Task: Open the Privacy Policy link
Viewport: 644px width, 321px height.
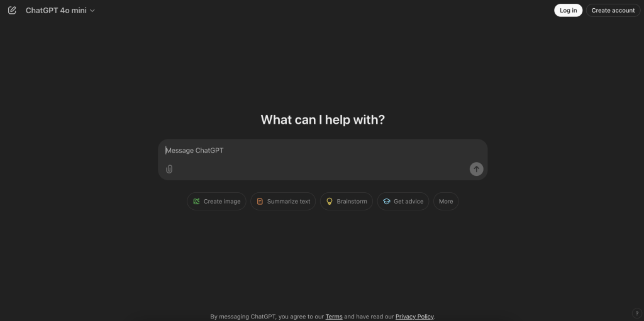Action: [414, 317]
